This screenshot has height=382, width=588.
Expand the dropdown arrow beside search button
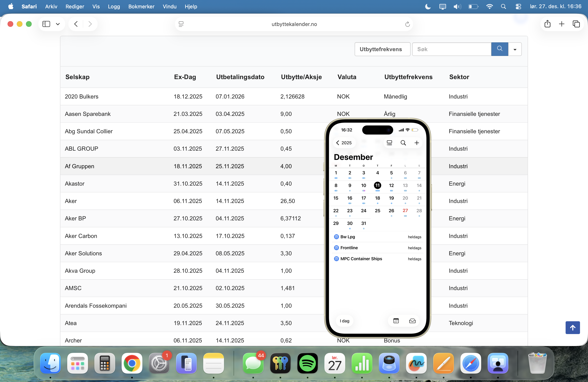click(x=515, y=49)
